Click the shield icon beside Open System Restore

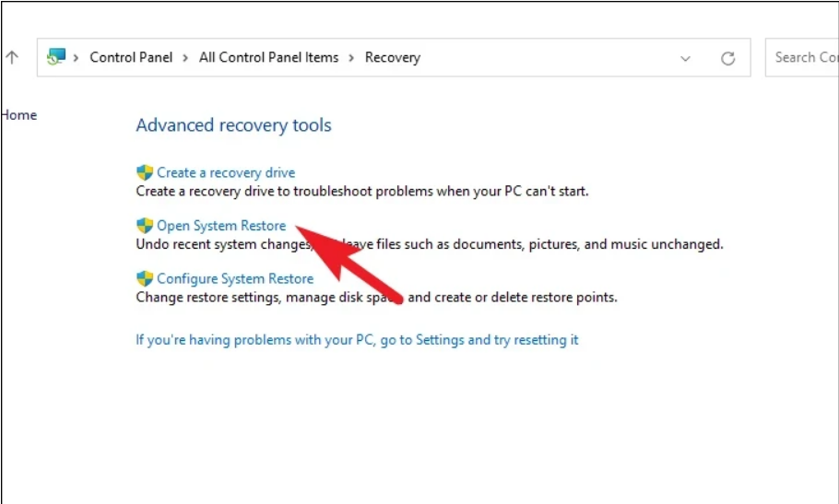pos(145,226)
